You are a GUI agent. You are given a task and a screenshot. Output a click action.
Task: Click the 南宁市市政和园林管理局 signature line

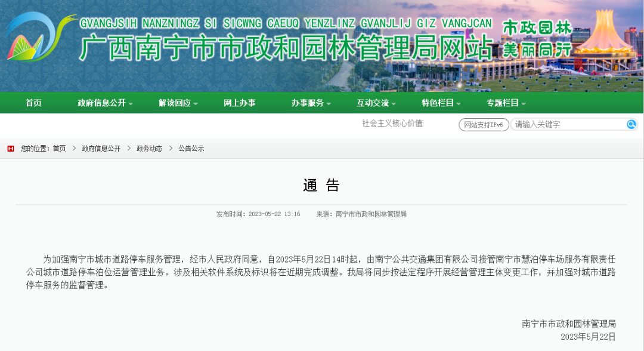point(569,324)
